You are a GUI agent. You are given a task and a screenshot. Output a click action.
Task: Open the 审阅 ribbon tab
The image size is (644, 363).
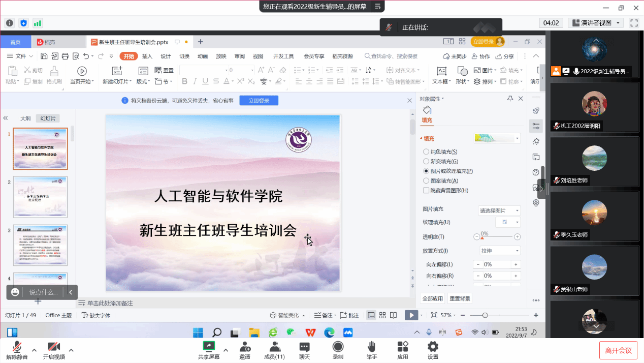pos(240,56)
